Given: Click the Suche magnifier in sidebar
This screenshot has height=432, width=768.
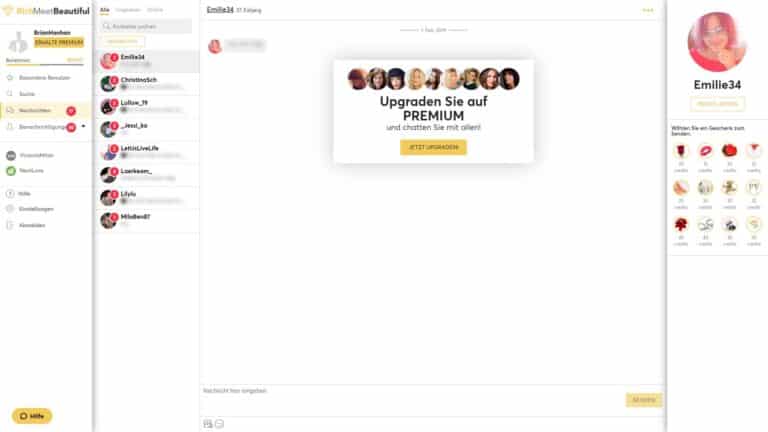Looking at the screenshot, I should (10, 94).
